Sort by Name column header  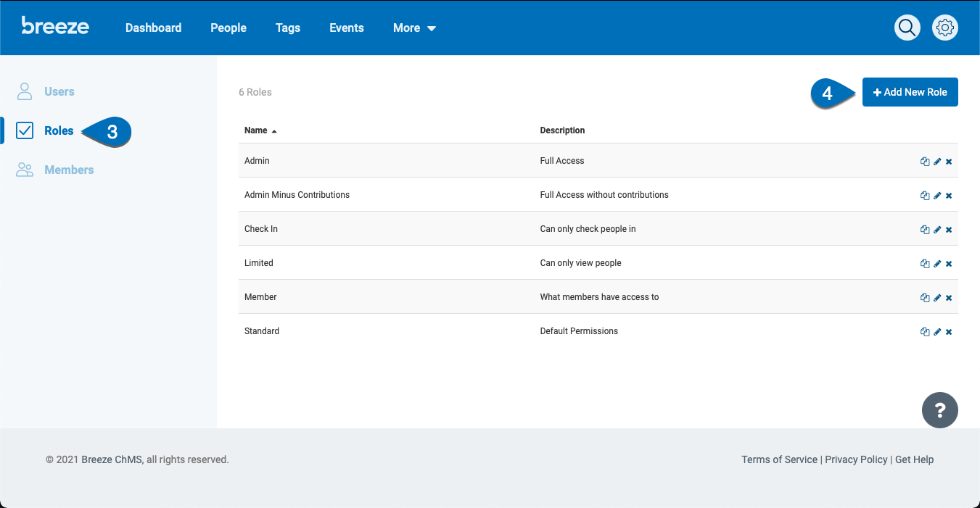click(x=260, y=130)
